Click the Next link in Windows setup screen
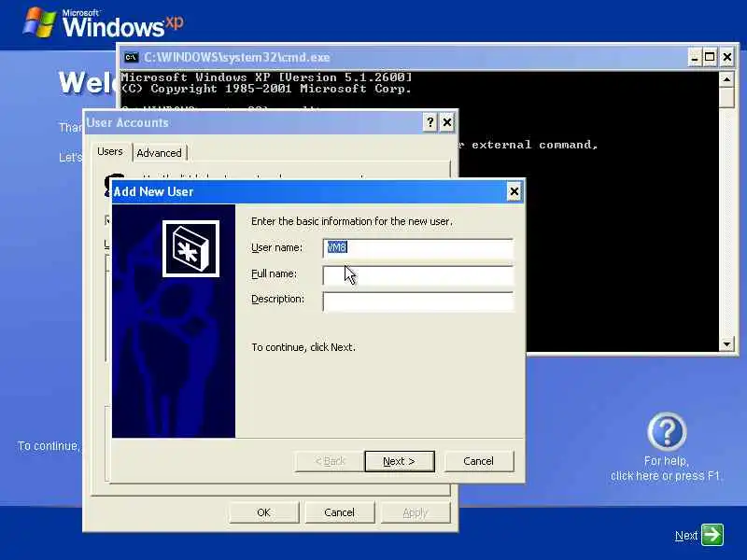 [686, 536]
